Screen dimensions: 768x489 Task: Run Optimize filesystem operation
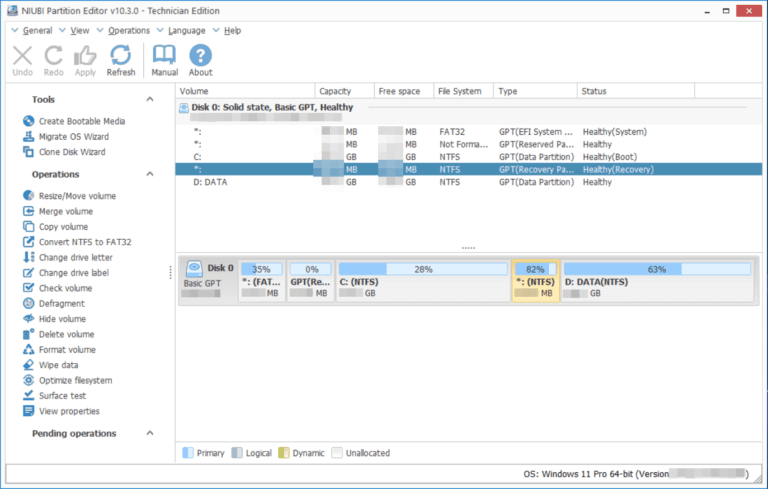coord(68,380)
